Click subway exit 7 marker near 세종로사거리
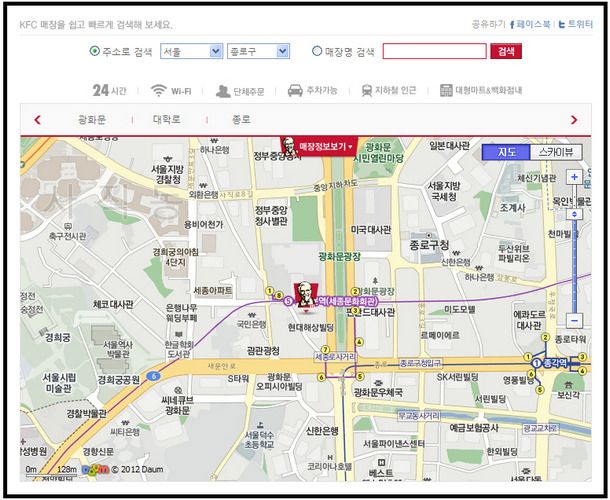The height and width of the screenshot is (500, 610). pos(325,349)
